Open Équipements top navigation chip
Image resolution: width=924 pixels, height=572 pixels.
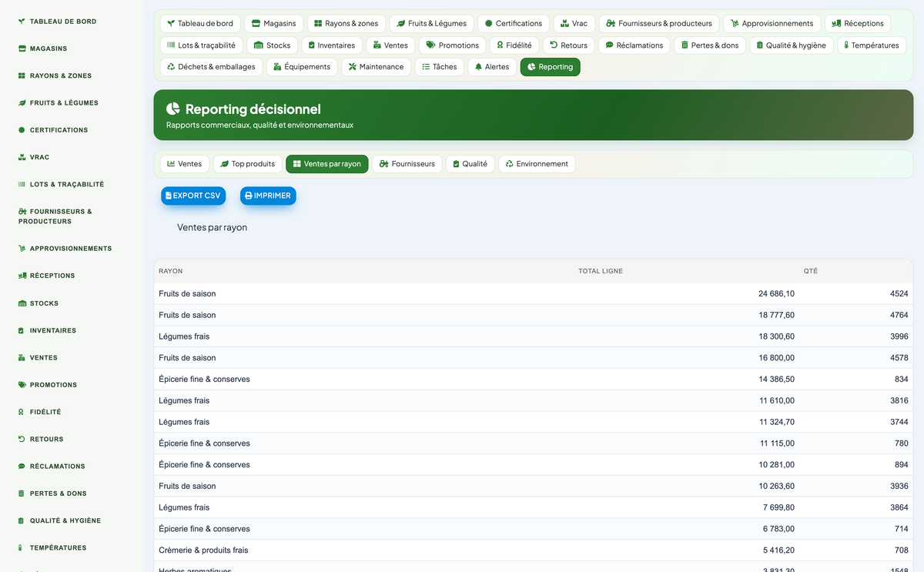coord(302,67)
